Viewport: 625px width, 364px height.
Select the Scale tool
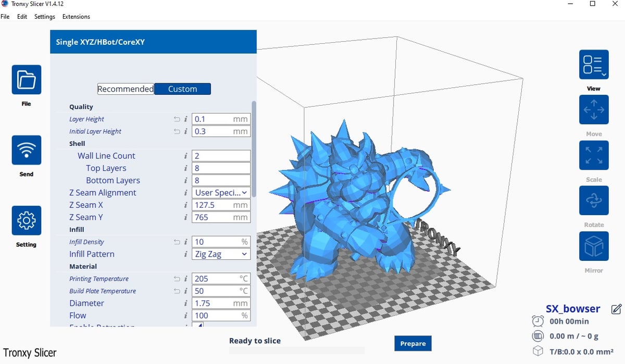[x=594, y=155]
